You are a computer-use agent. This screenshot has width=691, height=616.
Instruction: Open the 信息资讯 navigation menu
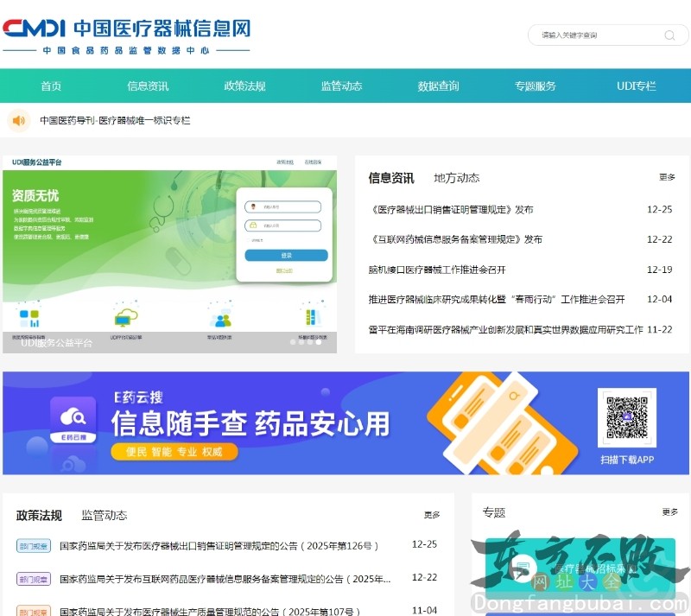[x=147, y=86]
